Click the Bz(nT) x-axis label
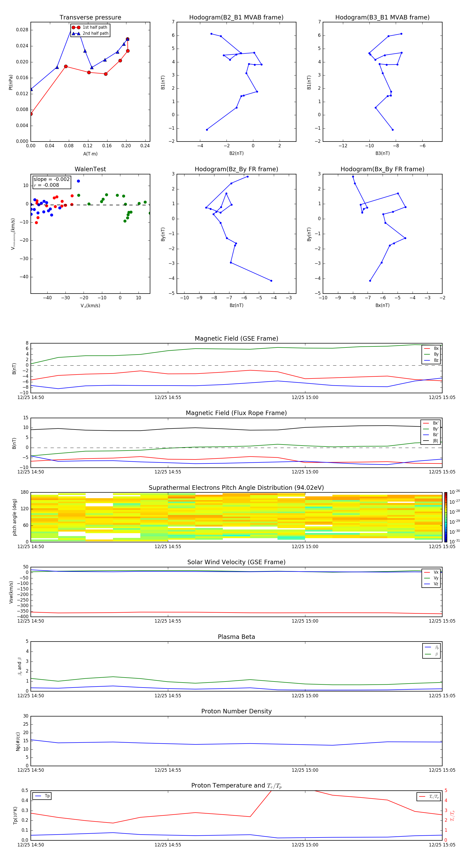The height and width of the screenshot is (868, 473). tap(236, 305)
